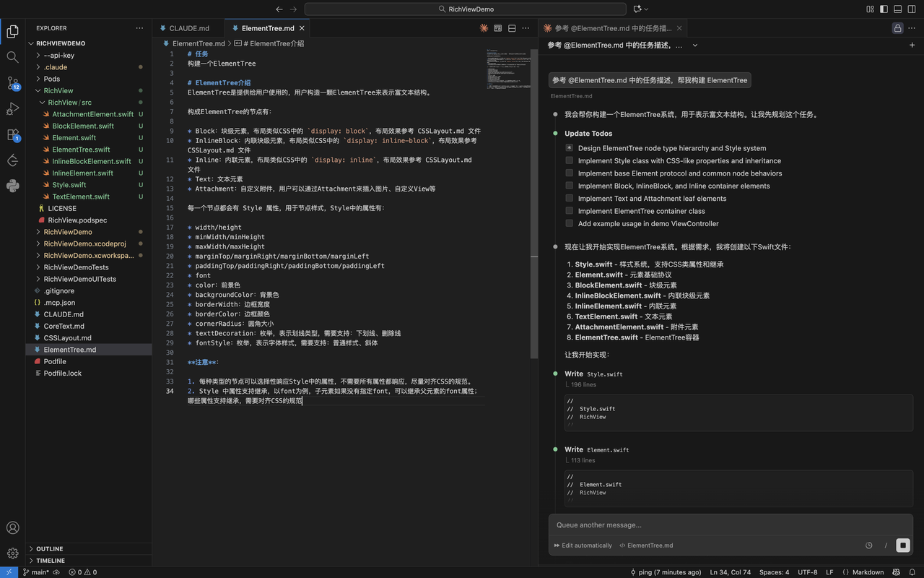Expand the OUTLINE section
Viewport: 924px width, 578px height.
[88, 549]
